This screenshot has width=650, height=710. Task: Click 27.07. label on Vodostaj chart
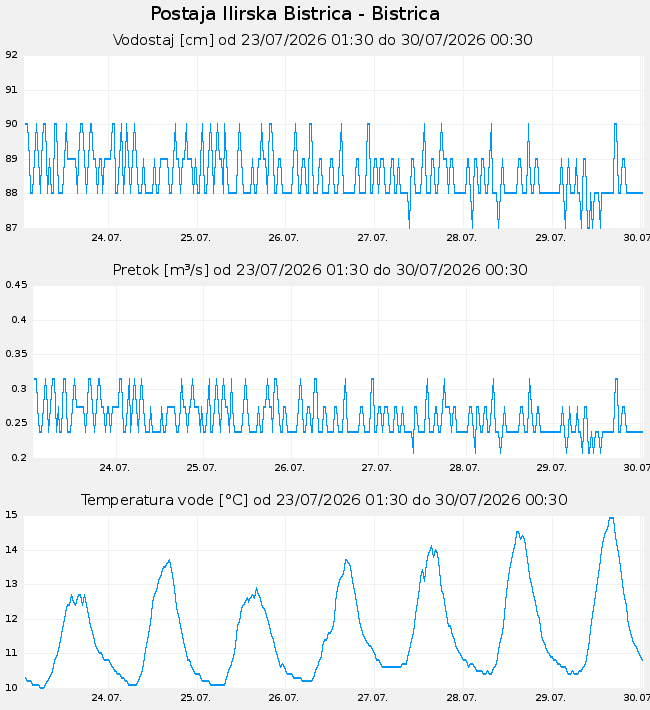372,238
